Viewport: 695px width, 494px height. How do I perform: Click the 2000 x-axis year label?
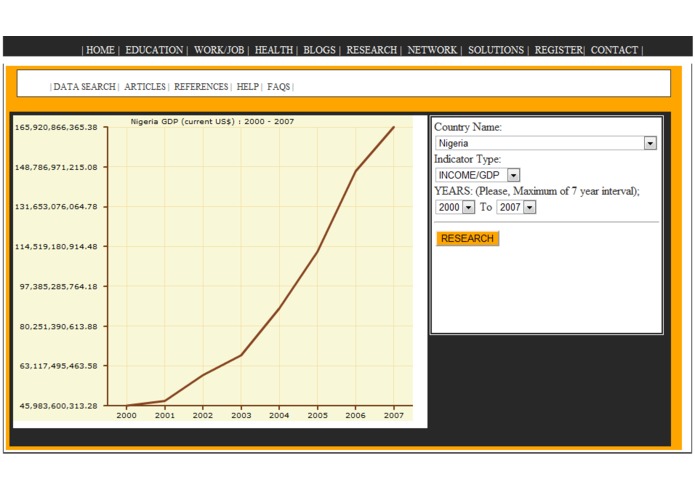pyautogui.click(x=126, y=416)
